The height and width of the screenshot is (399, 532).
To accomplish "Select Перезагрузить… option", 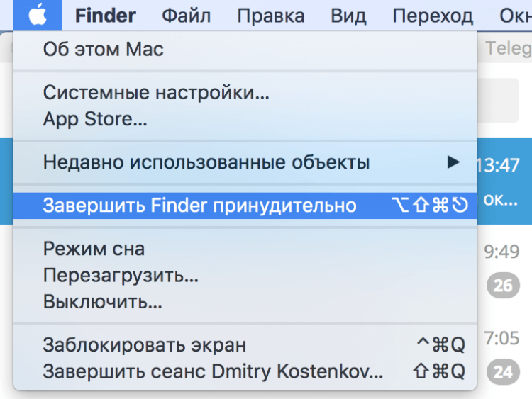I will [x=245, y=275].
